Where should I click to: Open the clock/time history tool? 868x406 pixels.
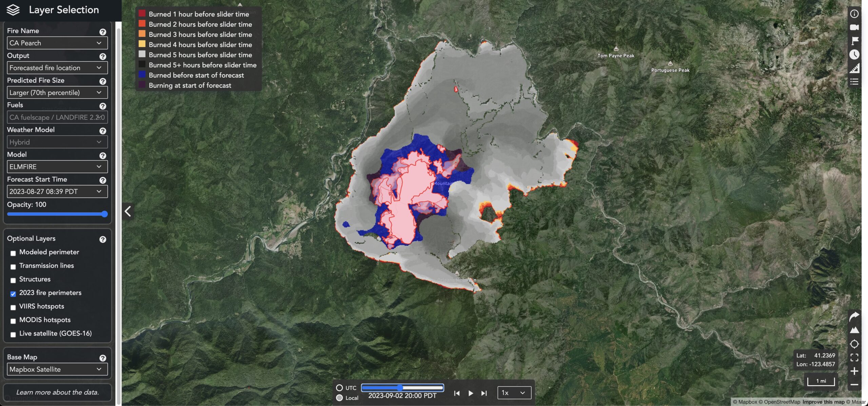[x=855, y=54]
